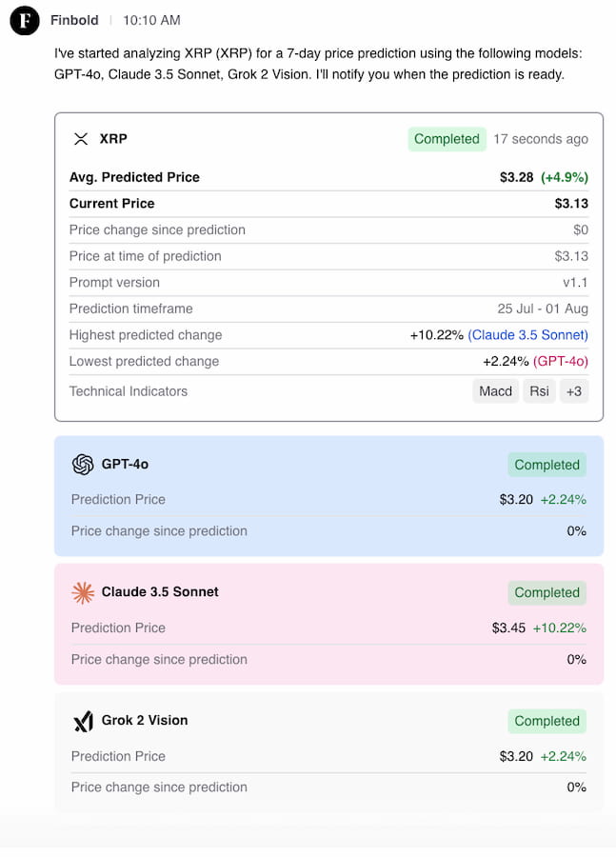
Task: Click the Grok 2 Vision $3.20 prediction price
Action: point(516,756)
